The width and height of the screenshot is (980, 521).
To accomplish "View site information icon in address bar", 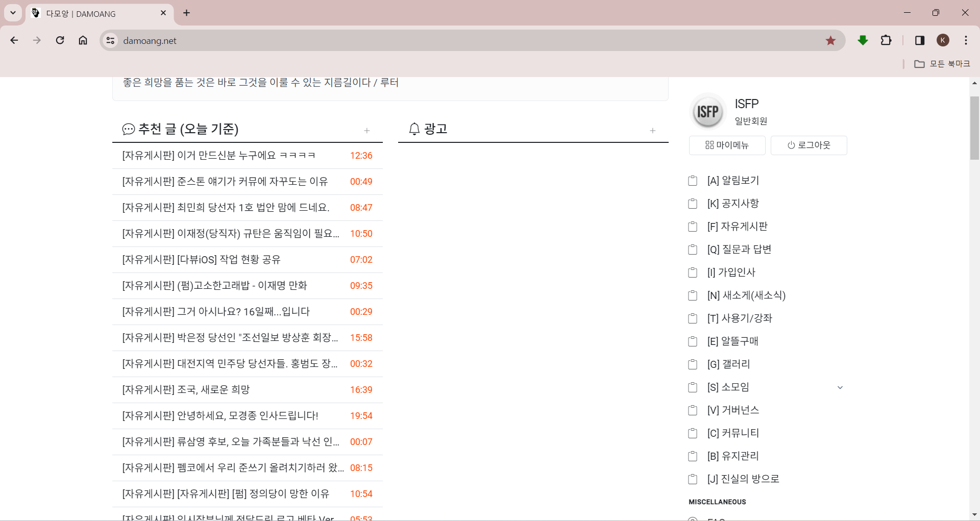I will pyautogui.click(x=110, y=40).
